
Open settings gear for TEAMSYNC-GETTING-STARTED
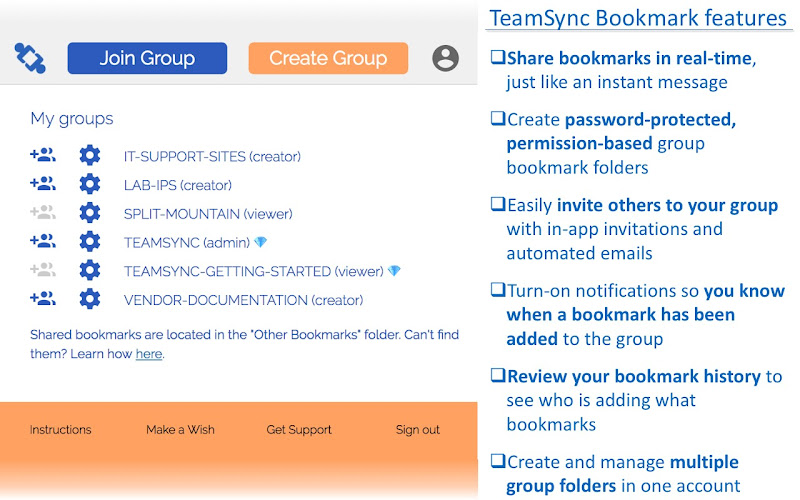90,270
